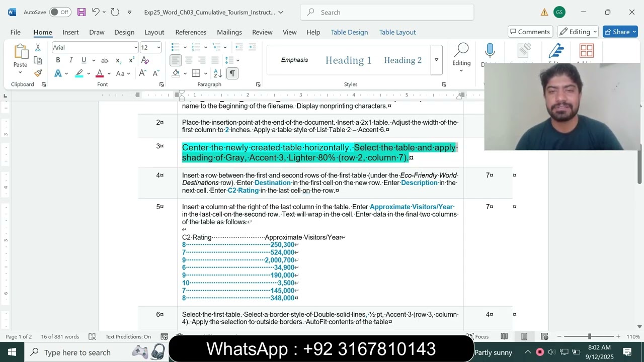The height and width of the screenshot is (362, 644).
Task: Apply the Heading 1 style
Action: (x=348, y=60)
